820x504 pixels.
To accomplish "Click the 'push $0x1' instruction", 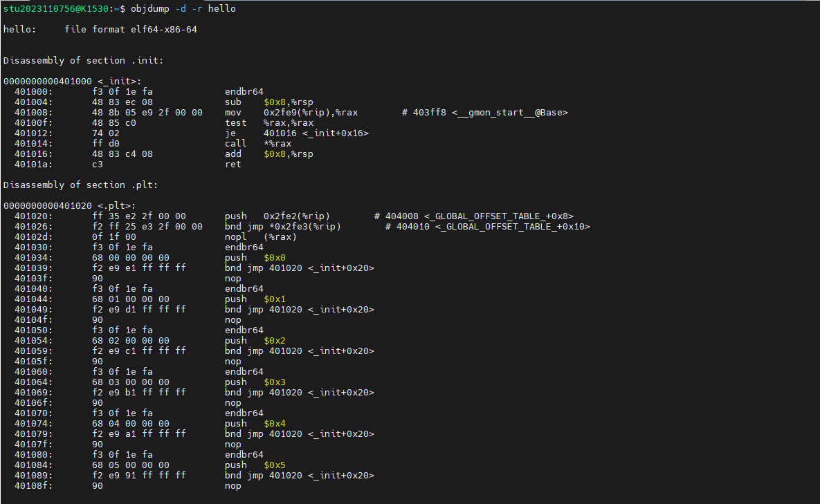I will [255, 299].
